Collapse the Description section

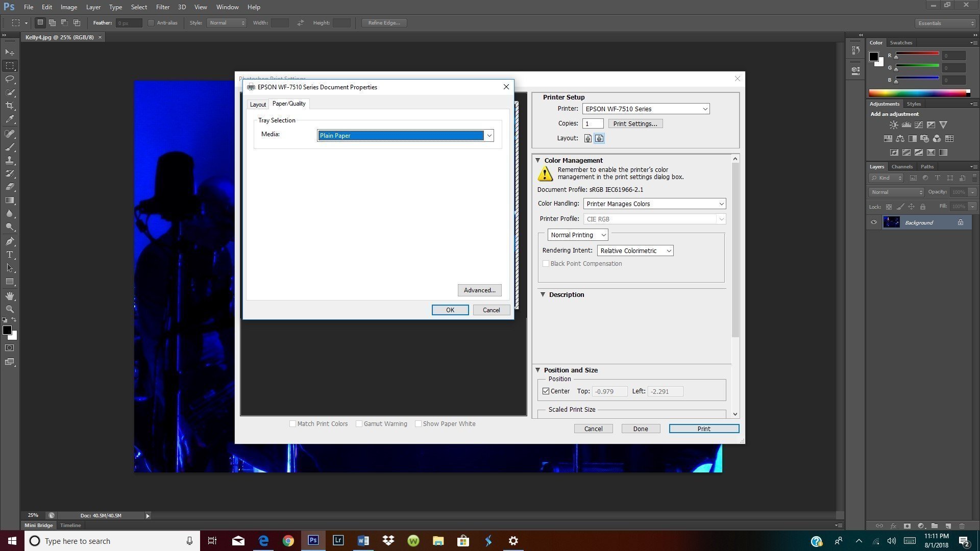543,295
